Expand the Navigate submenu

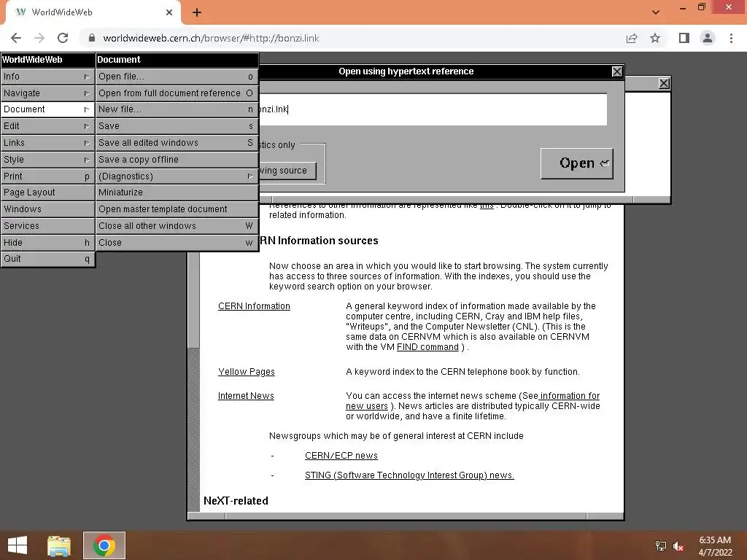[x=47, y=93]
